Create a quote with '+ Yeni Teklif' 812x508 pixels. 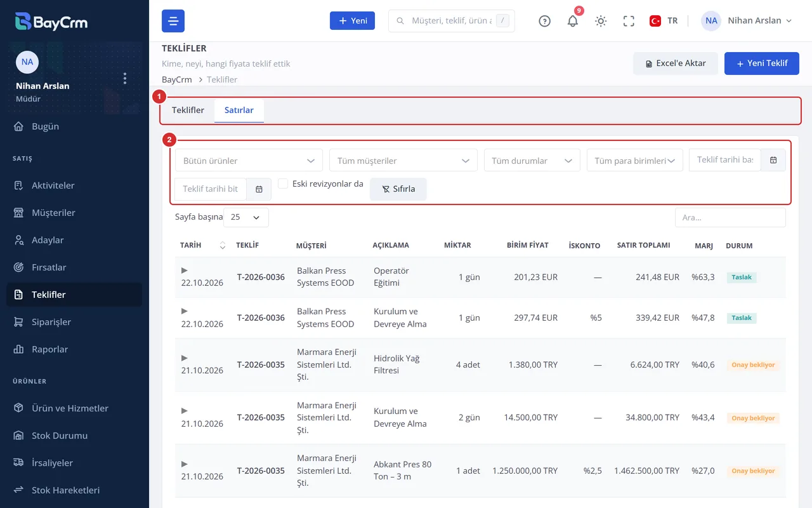click(x=762, y=63)
